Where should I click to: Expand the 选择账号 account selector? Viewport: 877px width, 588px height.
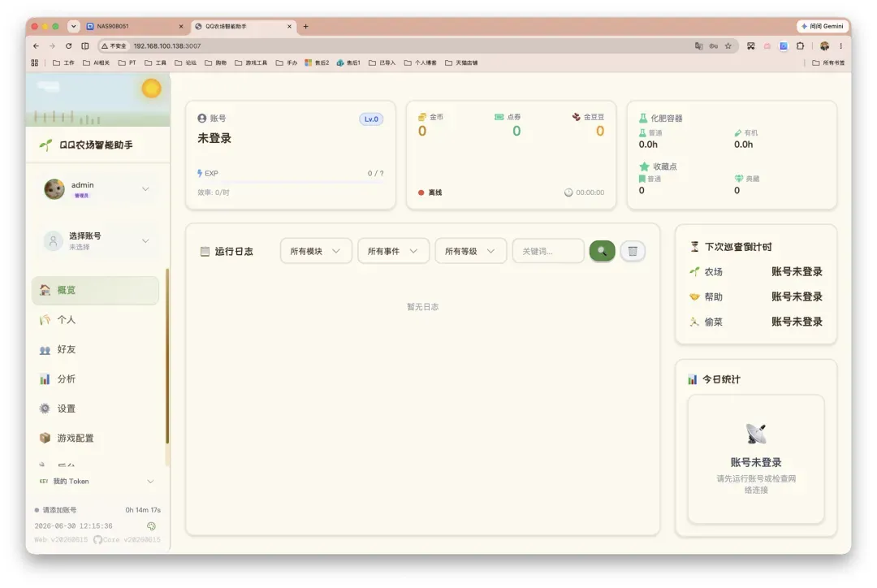[97, 240]
